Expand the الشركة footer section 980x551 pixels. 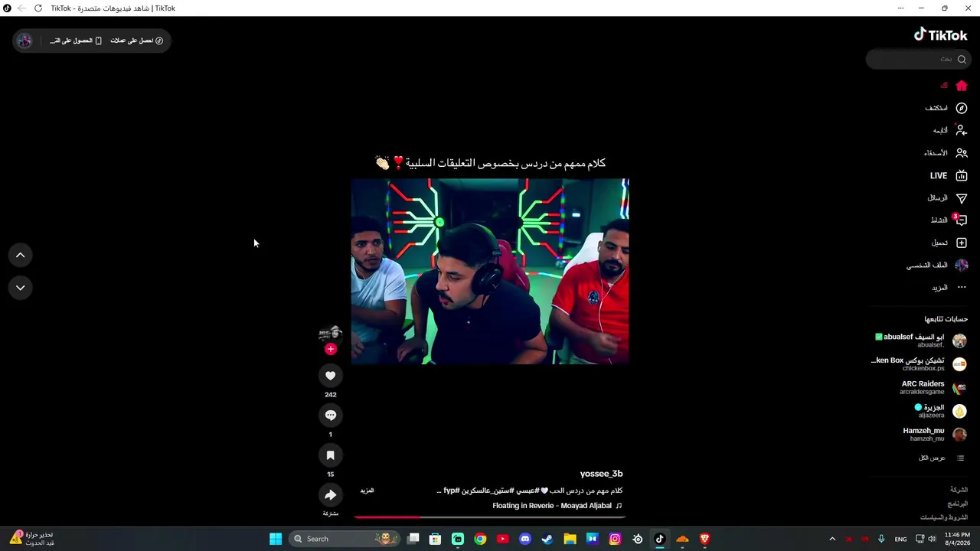tap(959, 490)
